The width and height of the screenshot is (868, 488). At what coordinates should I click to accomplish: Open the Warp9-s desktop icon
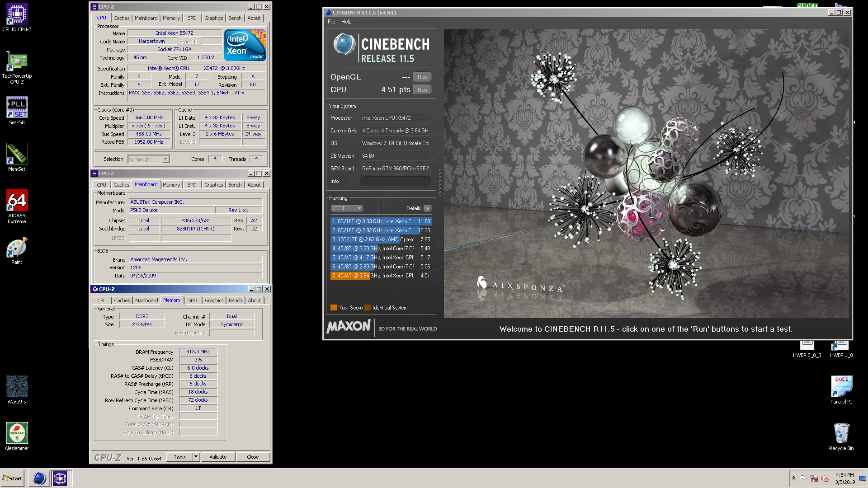[x=17, y=389]
